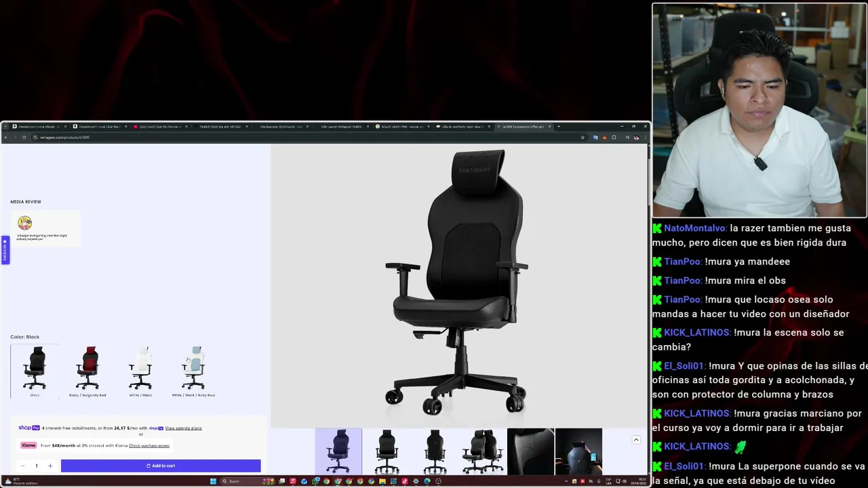This screenshot has height=488, width=868.
Task: Select the third gallery thumbnail of chair
Action: point(435,451)
